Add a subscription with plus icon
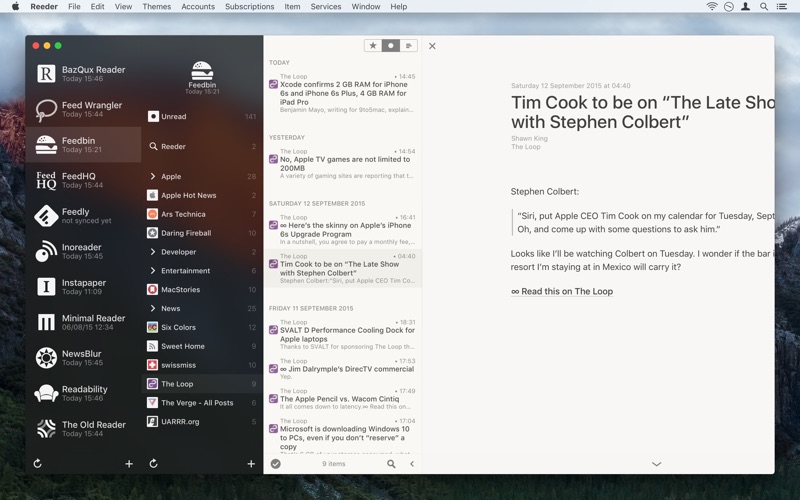The height and width of the screenshot is (500, 800). tap(251, 464)
